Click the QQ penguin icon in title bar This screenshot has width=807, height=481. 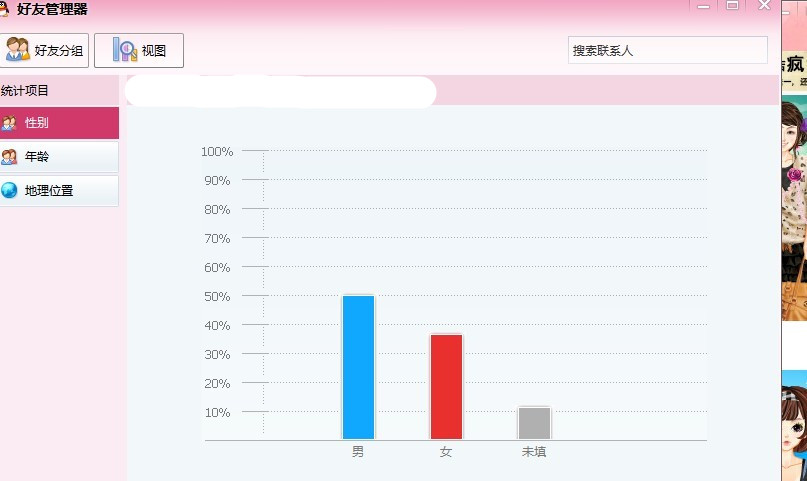tap(4, 9)
